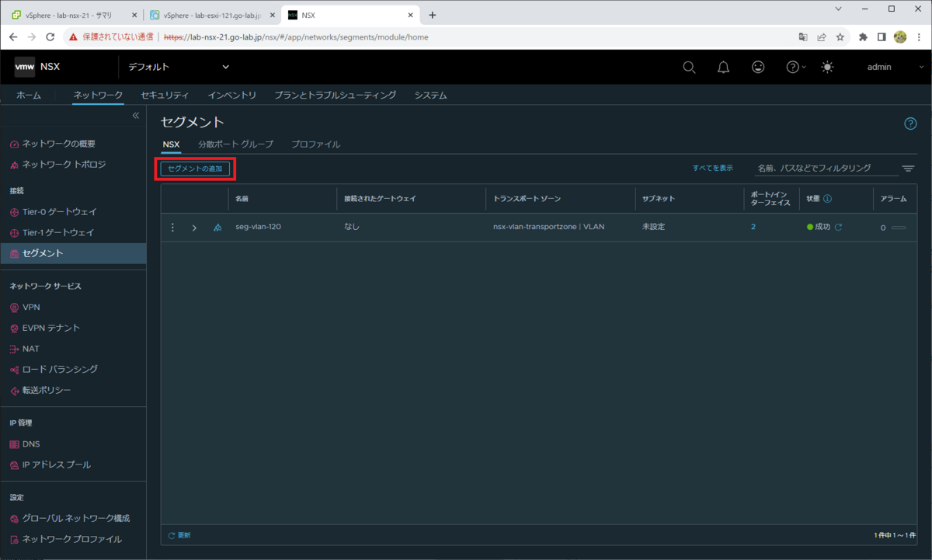932x560 pixels.
Task: Open the three-dot menu for seg-vlan-120
Action: 172,228
